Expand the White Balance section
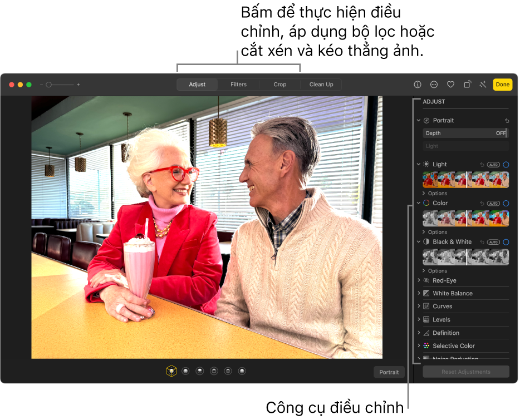Image resolution: width=520 pixels, height=420 pixels. coord(419,293)
